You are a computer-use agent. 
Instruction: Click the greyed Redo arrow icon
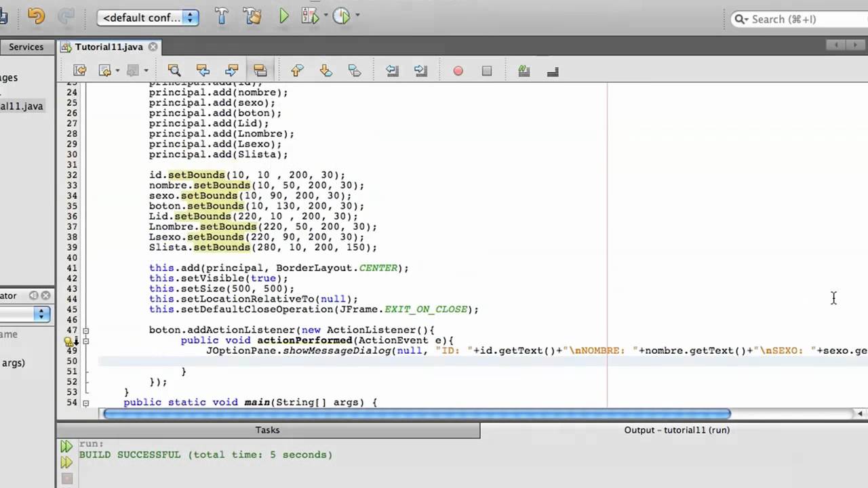pos(66,17)
